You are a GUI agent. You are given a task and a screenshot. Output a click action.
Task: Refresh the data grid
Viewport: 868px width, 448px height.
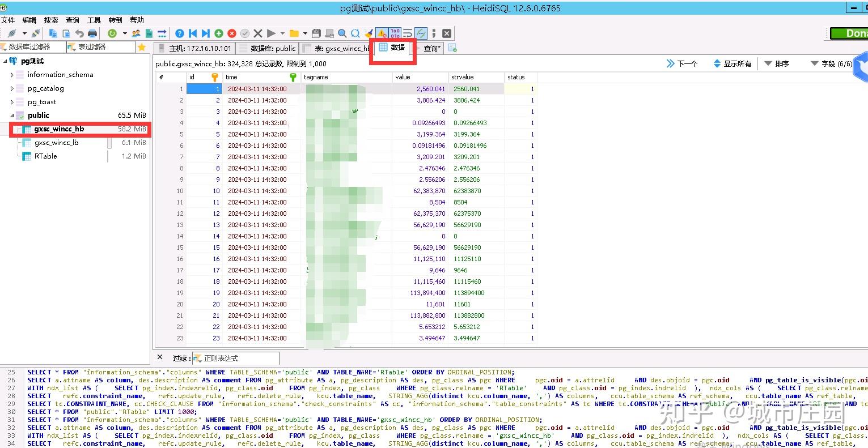[112, 33]
